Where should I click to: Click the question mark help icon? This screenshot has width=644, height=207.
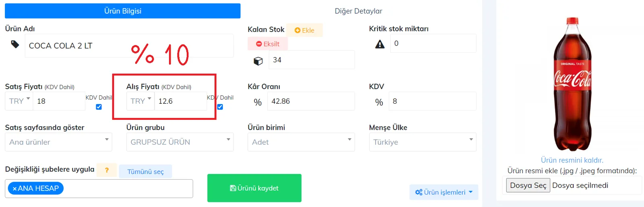[x=107, y=170]
